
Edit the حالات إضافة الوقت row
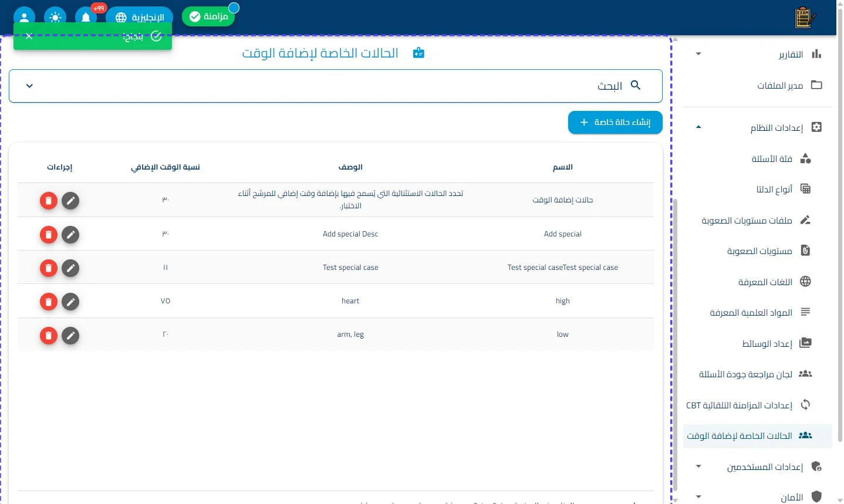coord(70,201)
